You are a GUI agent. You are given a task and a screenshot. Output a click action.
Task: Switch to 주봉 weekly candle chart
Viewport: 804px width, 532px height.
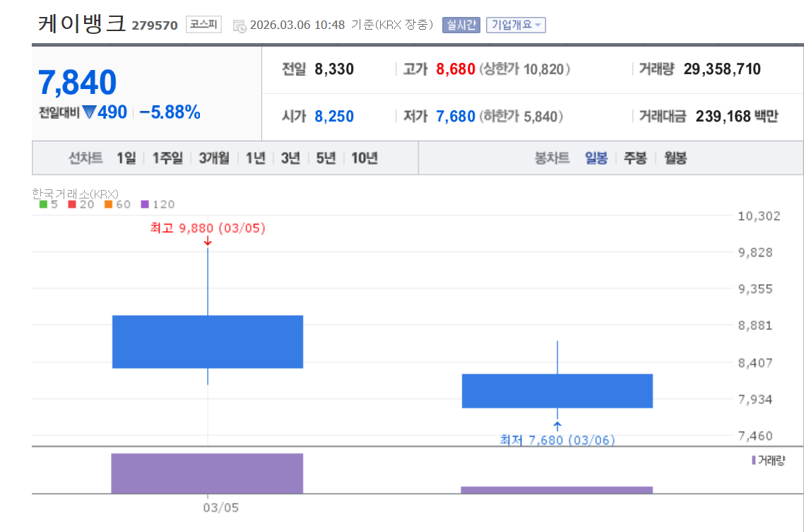[635, 158]
